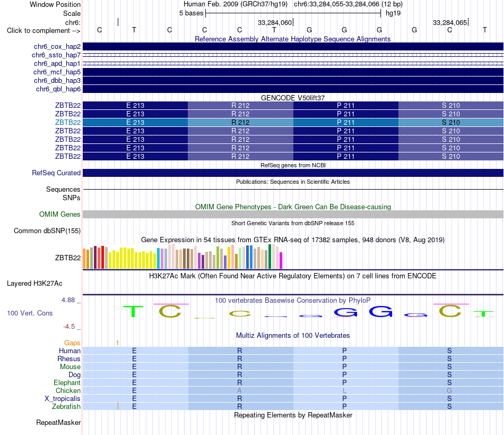Select the Layered H3K27Ac track label
Viewport: 504px width, 435px height.
pos(34,284)
